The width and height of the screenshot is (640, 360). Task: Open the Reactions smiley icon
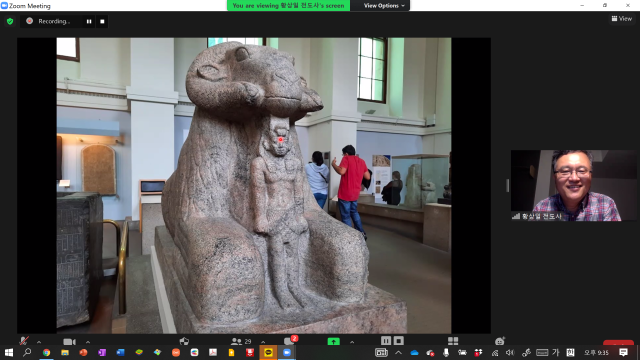(x=500, y=341)
